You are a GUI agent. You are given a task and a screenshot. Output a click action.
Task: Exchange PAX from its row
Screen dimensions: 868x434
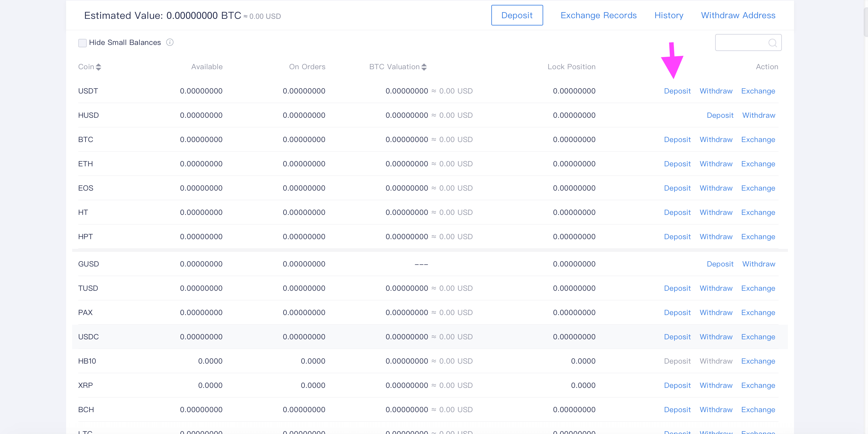pos(758,313)
